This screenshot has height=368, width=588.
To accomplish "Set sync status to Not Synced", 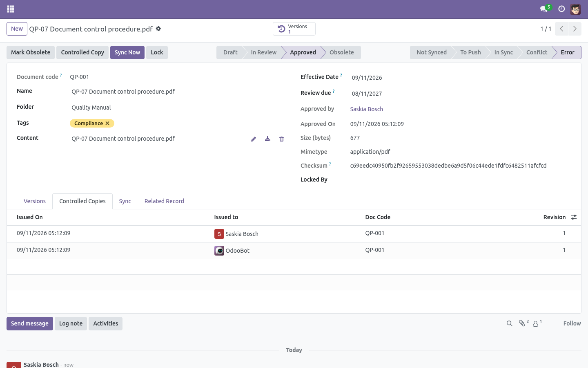I will click(x=432, y=52).
